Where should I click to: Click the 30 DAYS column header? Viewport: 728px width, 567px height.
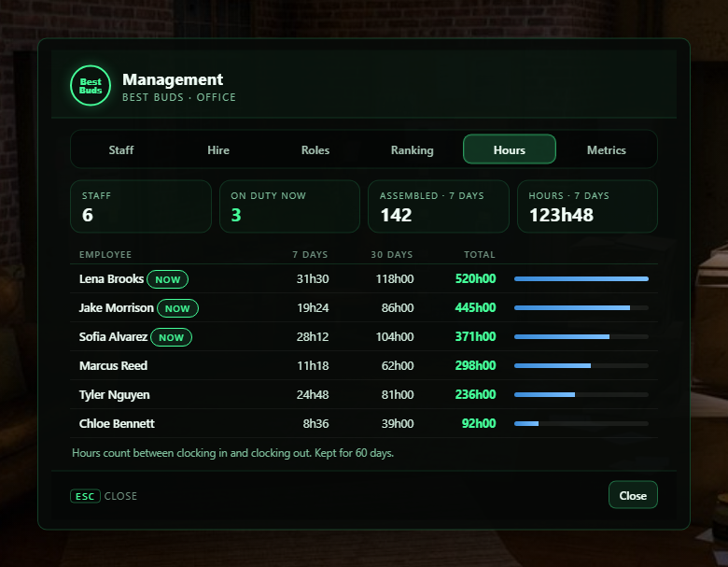click(392, 255)
